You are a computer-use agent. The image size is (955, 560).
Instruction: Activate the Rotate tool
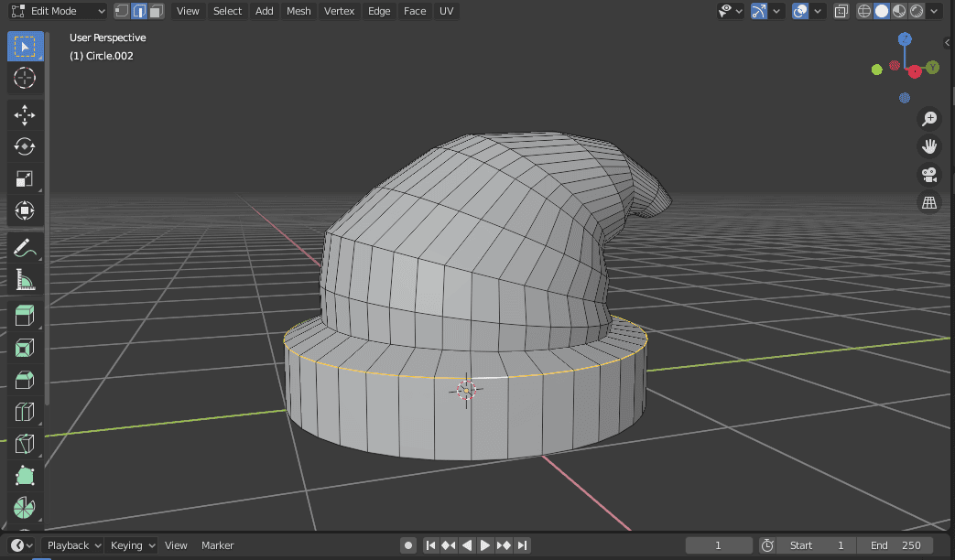coord(25,146)
